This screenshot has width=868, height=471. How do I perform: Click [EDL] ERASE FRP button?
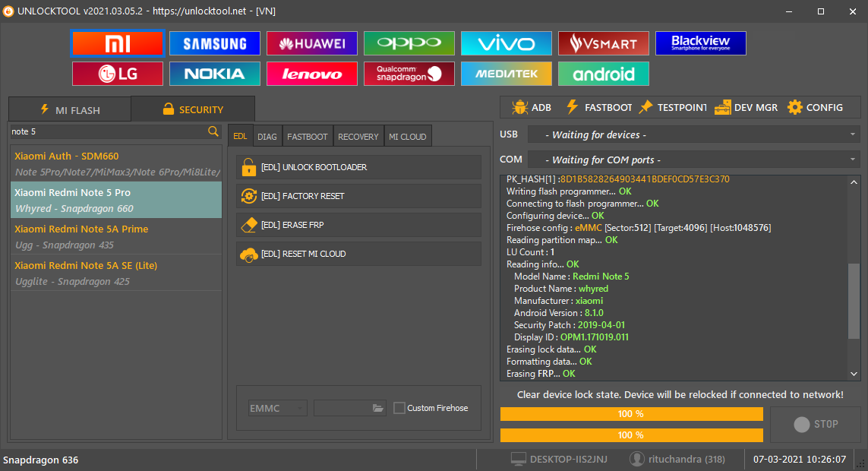click(x=358, y=225)
